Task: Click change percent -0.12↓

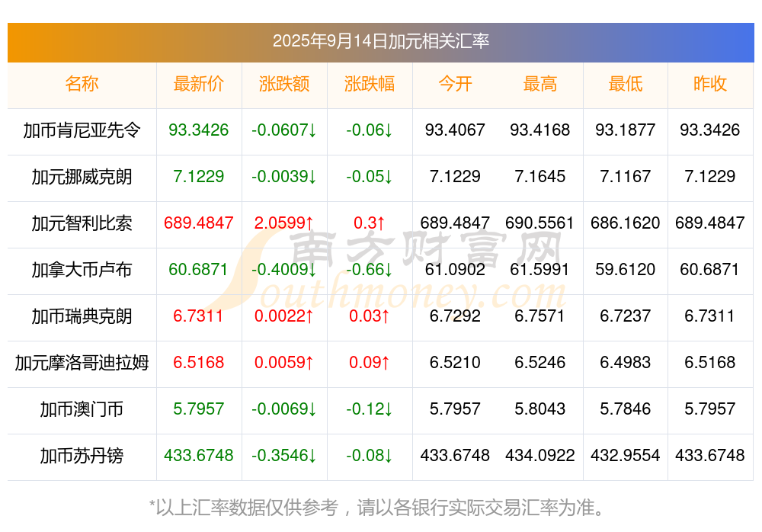Action: tap(370, 409)
